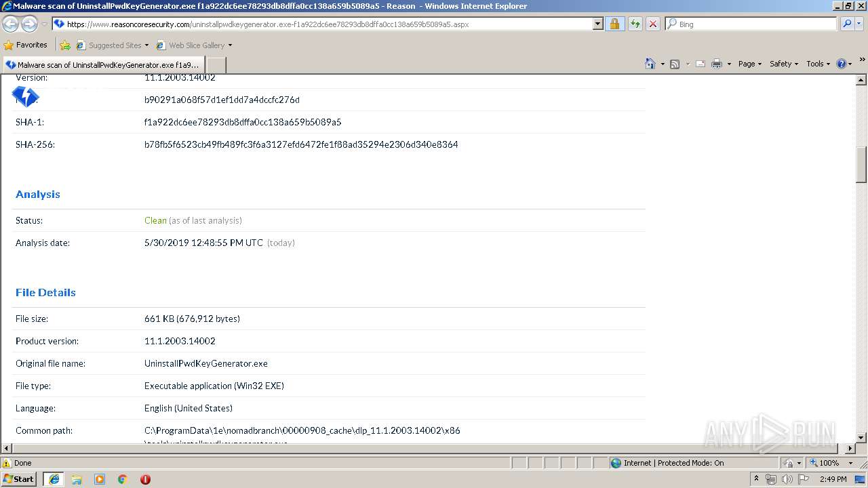
Task: Click the SHA-1 hash value
Action: pyautogui.click(x=243, y=122)
